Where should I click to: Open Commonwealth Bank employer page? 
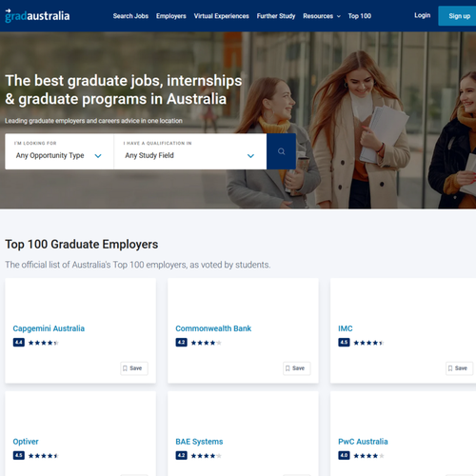(213, 328)
